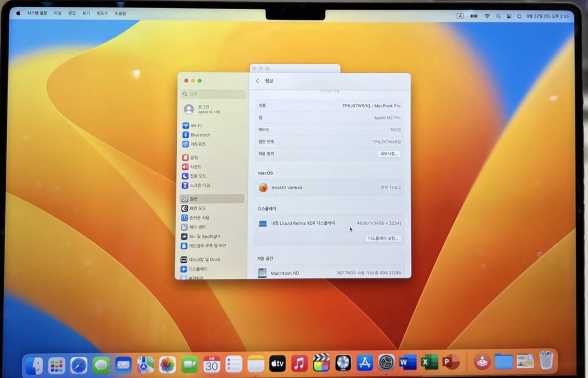Click the 디스플레이 설정... button
The height and width of the screenshot is (378, 588).
383,238
